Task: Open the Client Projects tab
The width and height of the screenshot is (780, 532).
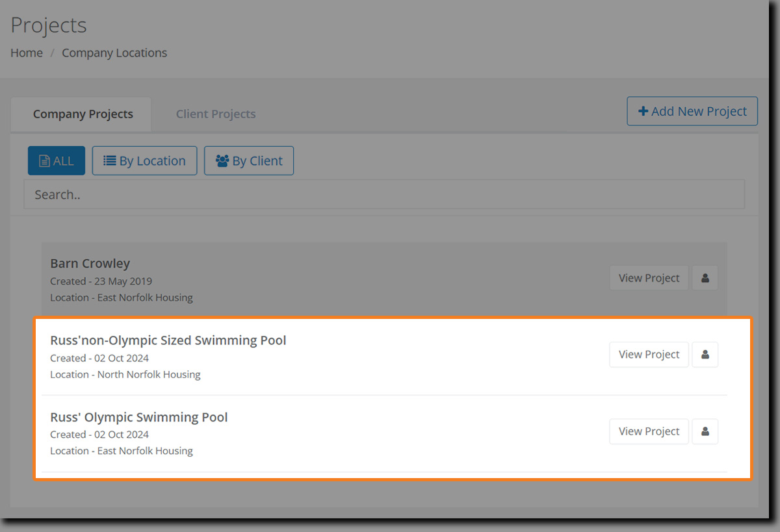Action: (x=216, y=114)
